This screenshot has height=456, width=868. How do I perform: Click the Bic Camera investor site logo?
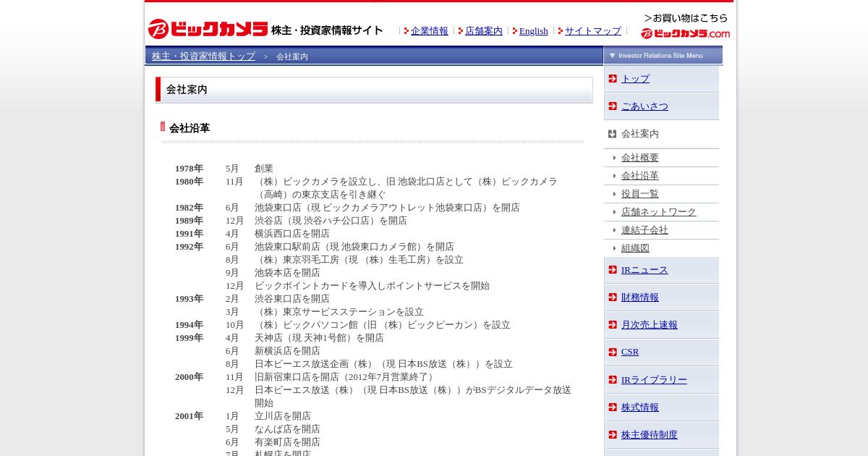[x=265, y=29]
